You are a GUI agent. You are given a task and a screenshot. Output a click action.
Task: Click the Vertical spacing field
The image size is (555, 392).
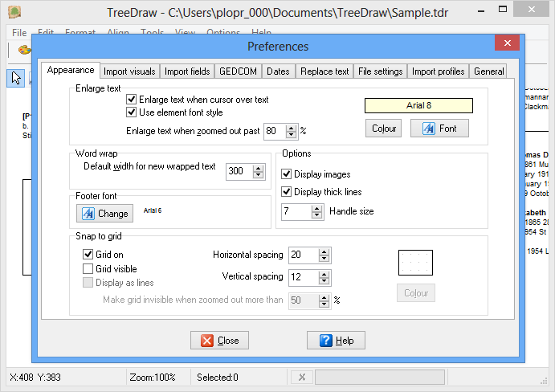coord(304,277)
